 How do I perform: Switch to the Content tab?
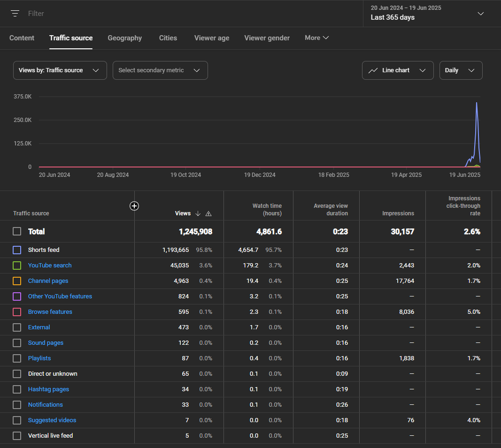pos(22,38)
